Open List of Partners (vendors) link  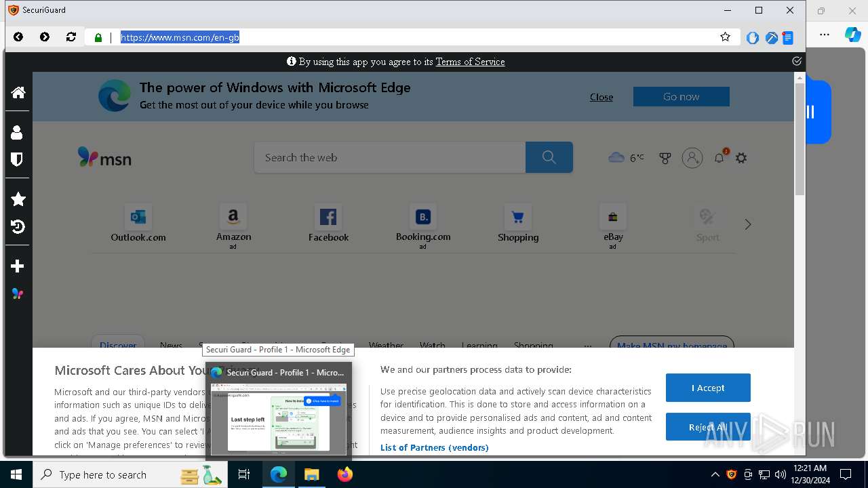(x=434, y=447)
